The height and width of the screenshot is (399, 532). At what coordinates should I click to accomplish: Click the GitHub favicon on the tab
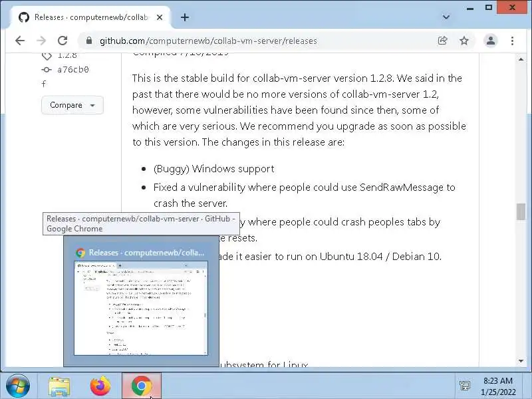tap(24, 17)
